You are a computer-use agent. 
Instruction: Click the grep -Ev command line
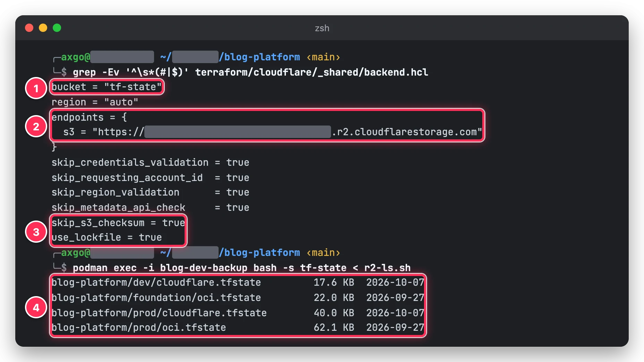250,72
